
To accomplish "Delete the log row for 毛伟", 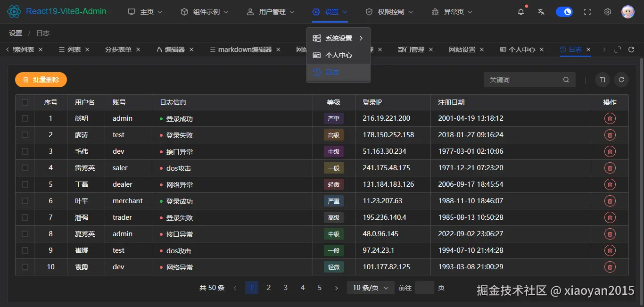I will 610,152.
